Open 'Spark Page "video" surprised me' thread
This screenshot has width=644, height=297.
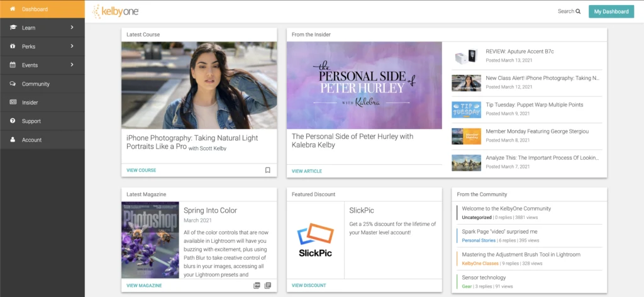coord(499,232)
